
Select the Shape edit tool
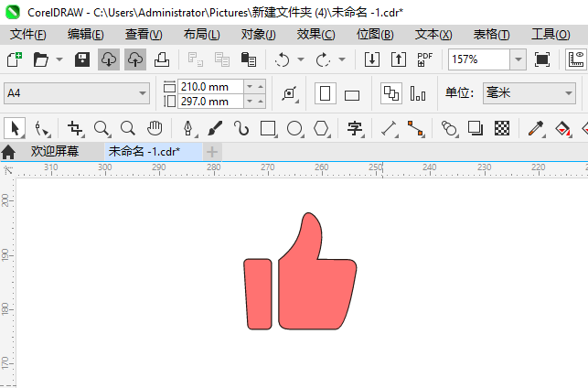pos(42,129)
